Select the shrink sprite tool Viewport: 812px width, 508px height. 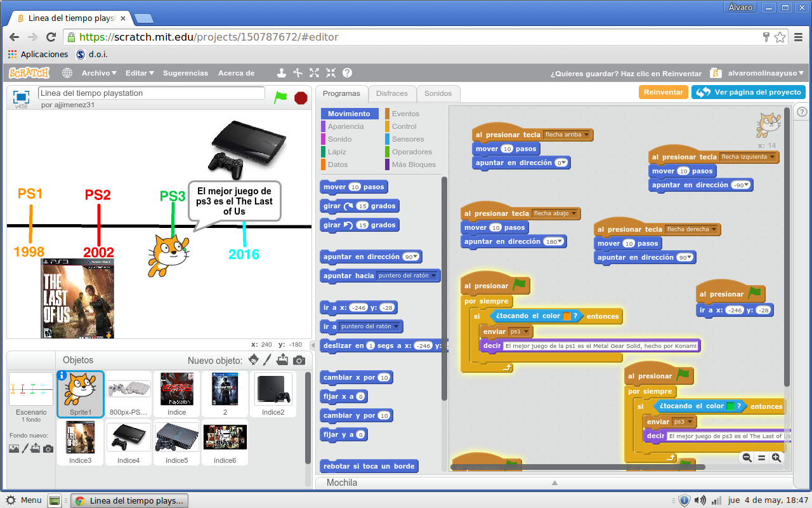330,73
